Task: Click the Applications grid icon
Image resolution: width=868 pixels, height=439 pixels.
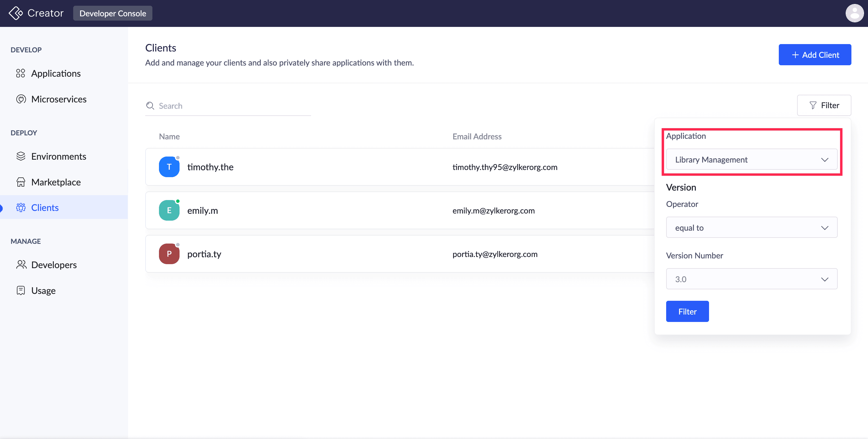Action: click(21, 73)
